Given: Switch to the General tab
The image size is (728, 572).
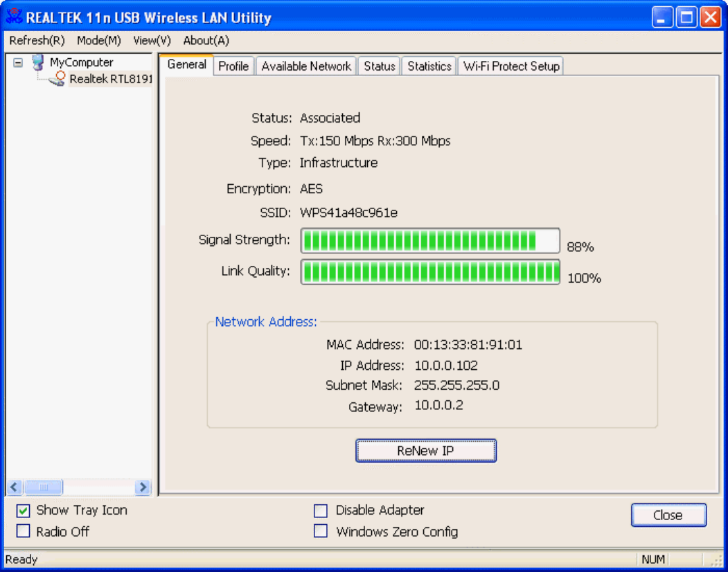Looking at the screenshot, I should click(186, 64).
